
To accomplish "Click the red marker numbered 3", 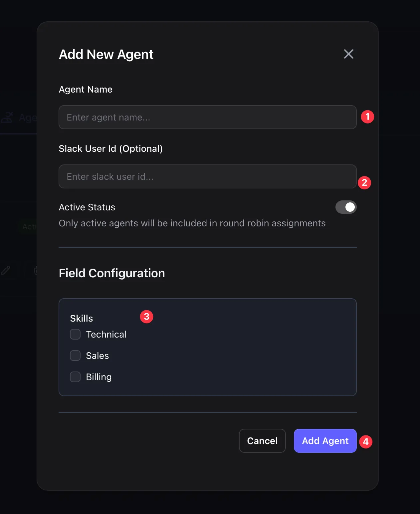I will point(146,317).
